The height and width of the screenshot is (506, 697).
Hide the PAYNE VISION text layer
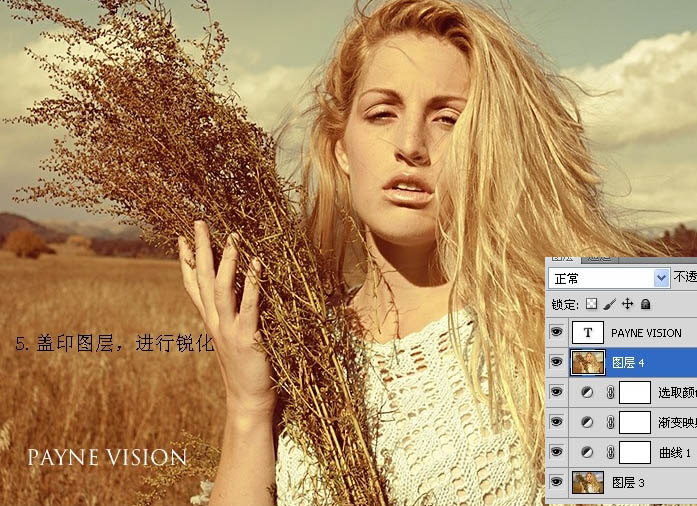pos(557,333)
